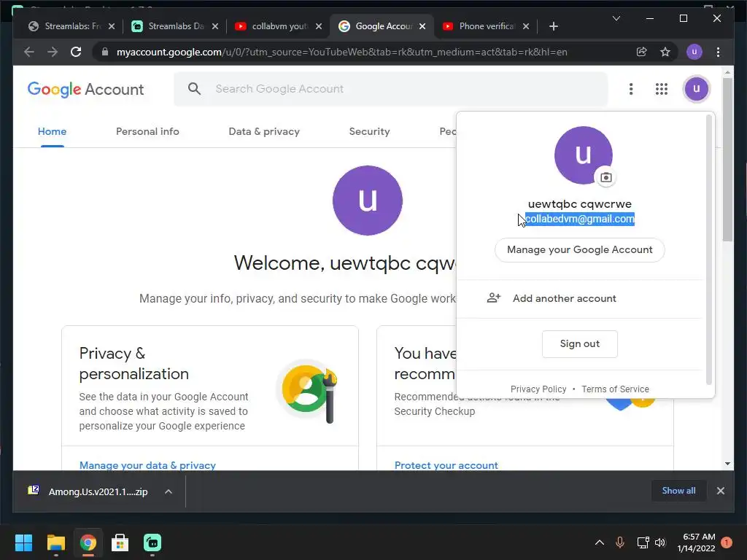Show hidden system tray icons
This screenshot has width=747, height=560.
coord(600,542)
